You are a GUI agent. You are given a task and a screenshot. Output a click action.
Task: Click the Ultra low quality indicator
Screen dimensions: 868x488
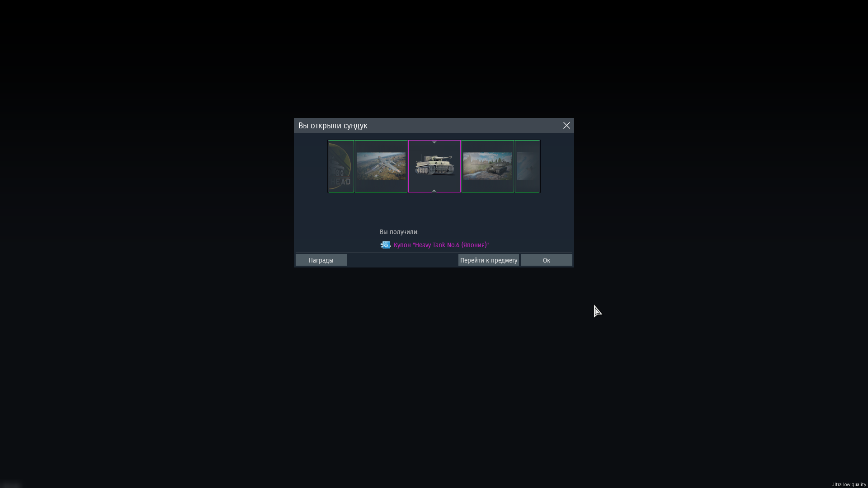(848, 484)
